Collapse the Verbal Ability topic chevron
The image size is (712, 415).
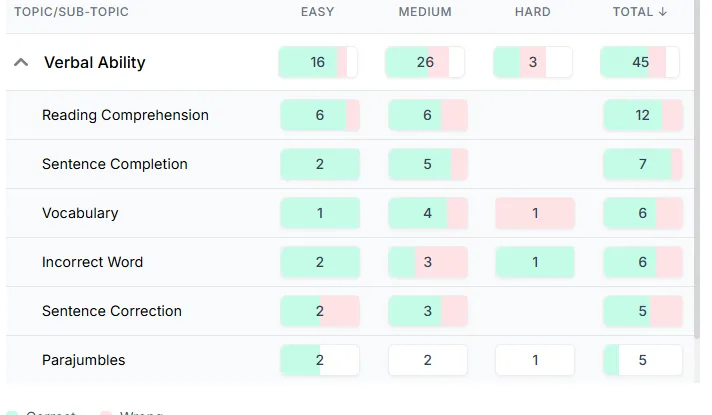tap(21, 62)
